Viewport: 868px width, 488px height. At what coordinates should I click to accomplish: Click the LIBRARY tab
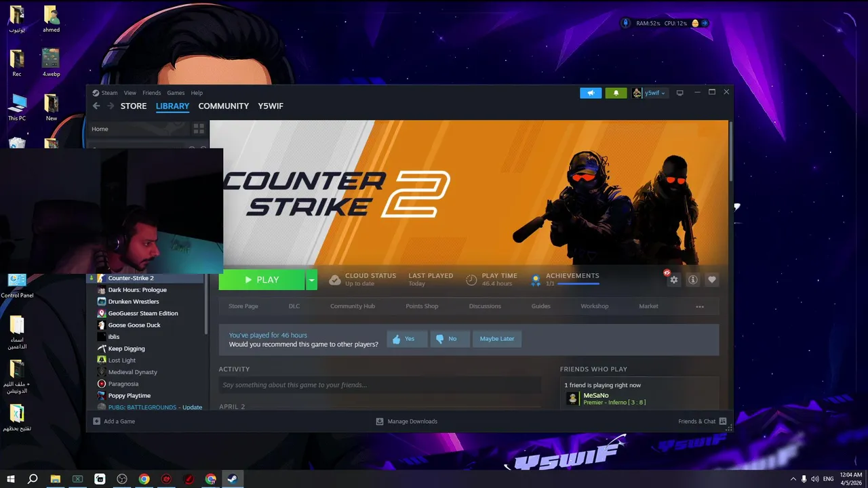[x=172, y=106]
